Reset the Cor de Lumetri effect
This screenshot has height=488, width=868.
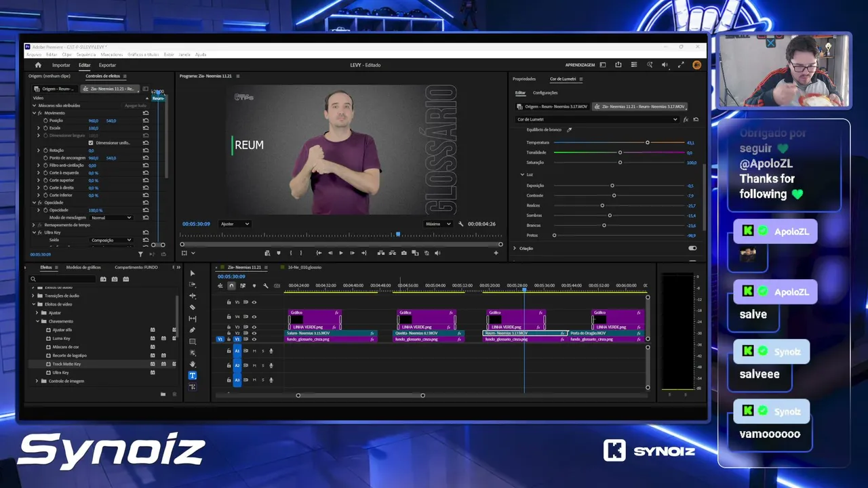coord(696,119)
